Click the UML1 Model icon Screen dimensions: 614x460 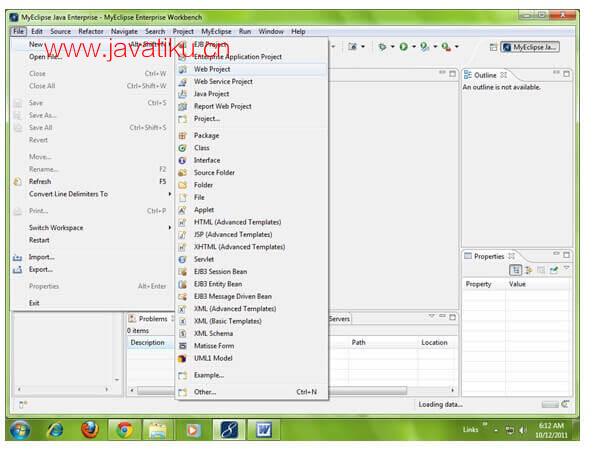coord(182,358)
